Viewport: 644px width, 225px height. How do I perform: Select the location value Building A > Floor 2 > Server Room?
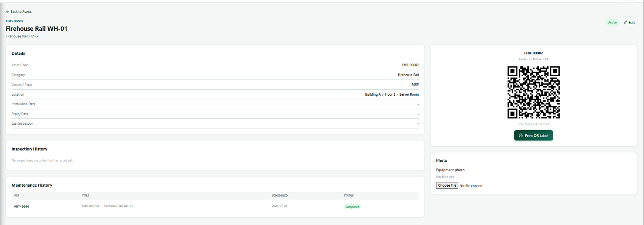[x=392, y=94]
